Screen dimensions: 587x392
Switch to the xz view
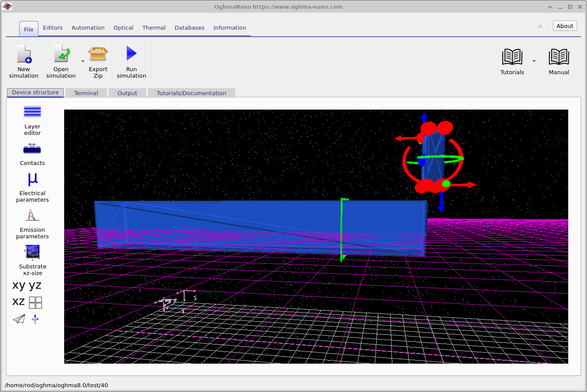(x=18, y=302)
